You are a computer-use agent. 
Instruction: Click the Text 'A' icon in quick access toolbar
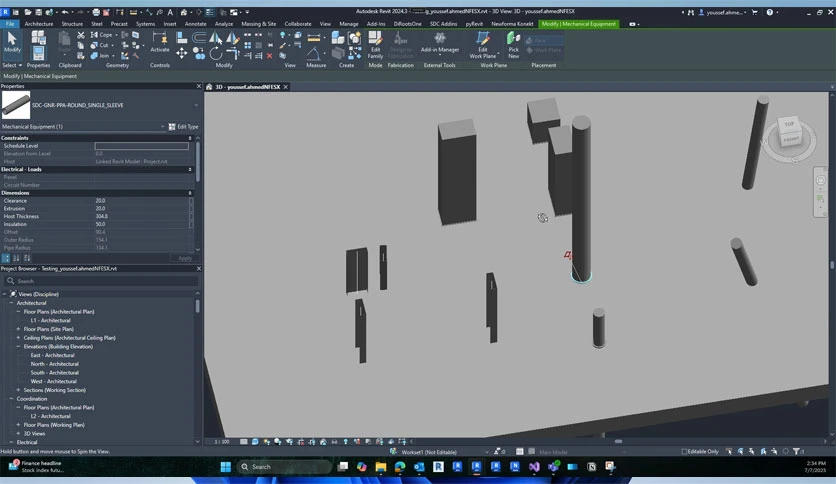[x=170, y=12]
